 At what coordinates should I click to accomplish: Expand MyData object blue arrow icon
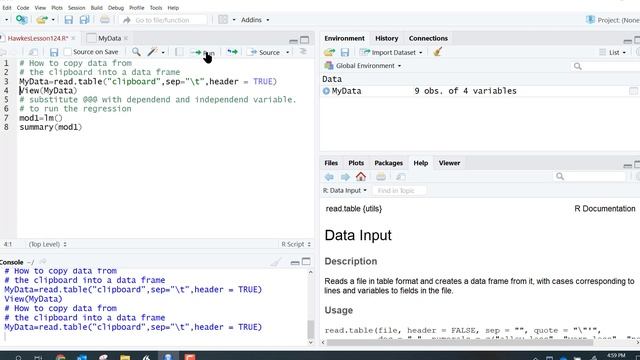coord(326,91)
